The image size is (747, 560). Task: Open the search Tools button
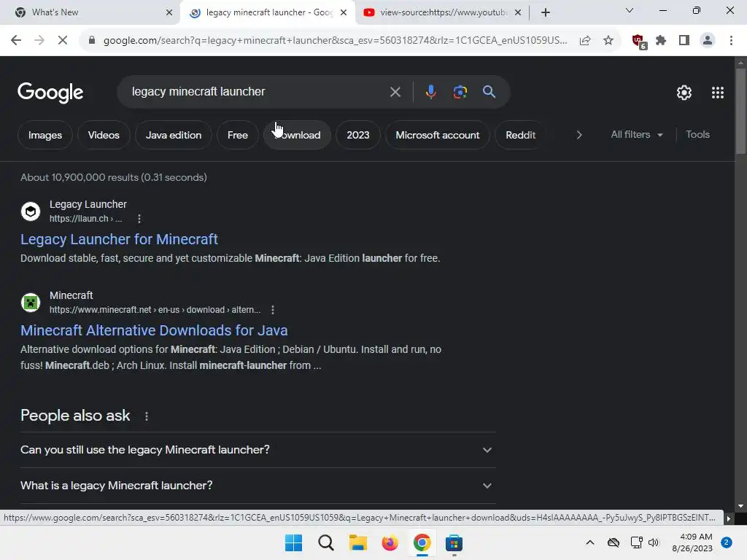[697, 135]
